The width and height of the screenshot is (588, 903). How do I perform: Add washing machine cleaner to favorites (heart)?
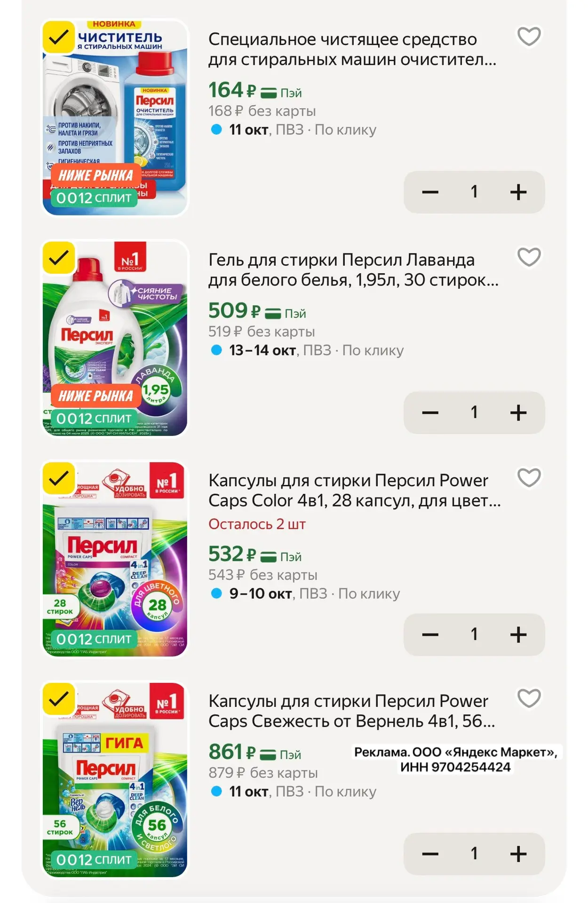click(x=529, y=37)
